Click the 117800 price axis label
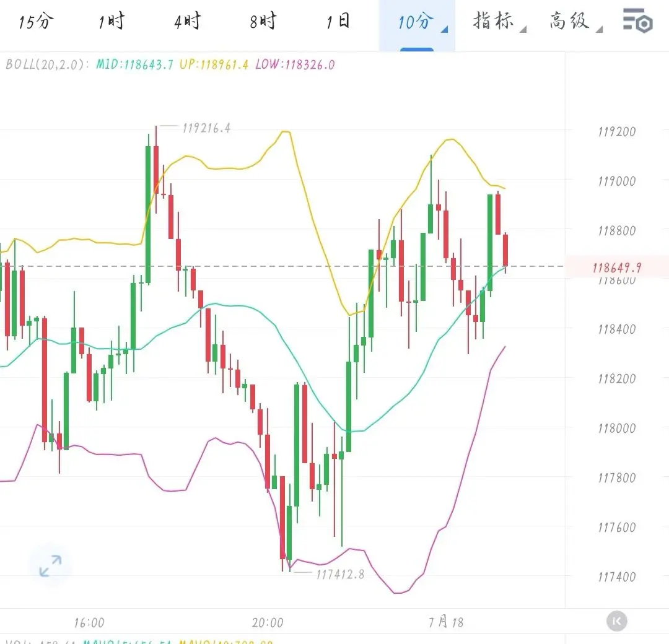The width and height of the screenshot is (669, 644). [x=617, y=477]
